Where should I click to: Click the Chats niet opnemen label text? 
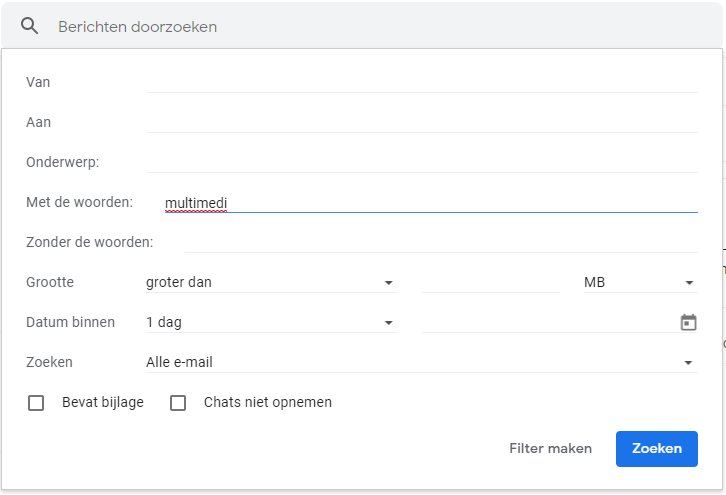(x=268, y=402)
